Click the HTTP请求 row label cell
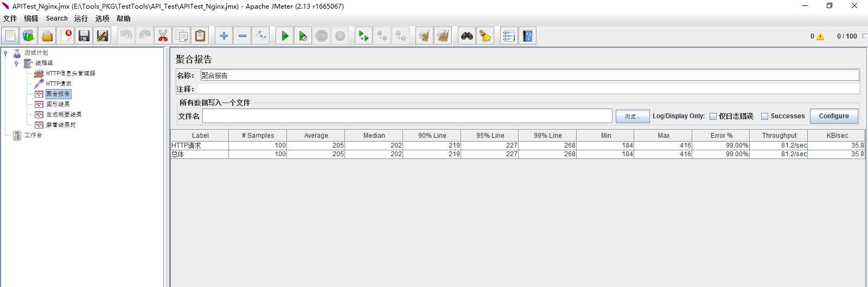The image size is (868, 287). pos(200,145)
